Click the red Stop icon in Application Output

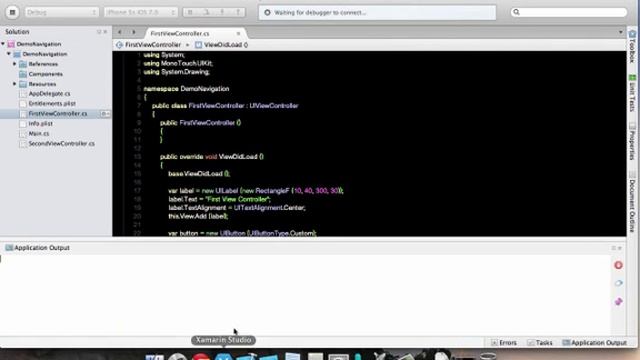[x=618, y=265]
